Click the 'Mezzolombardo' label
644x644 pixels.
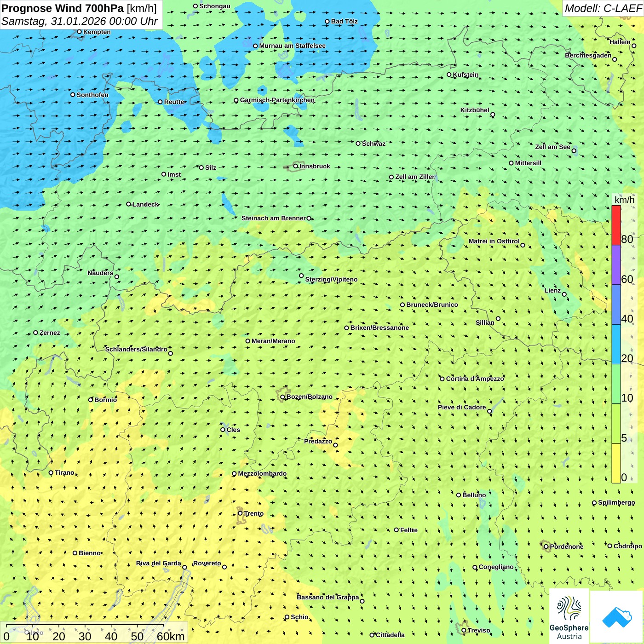click(262, 473)
